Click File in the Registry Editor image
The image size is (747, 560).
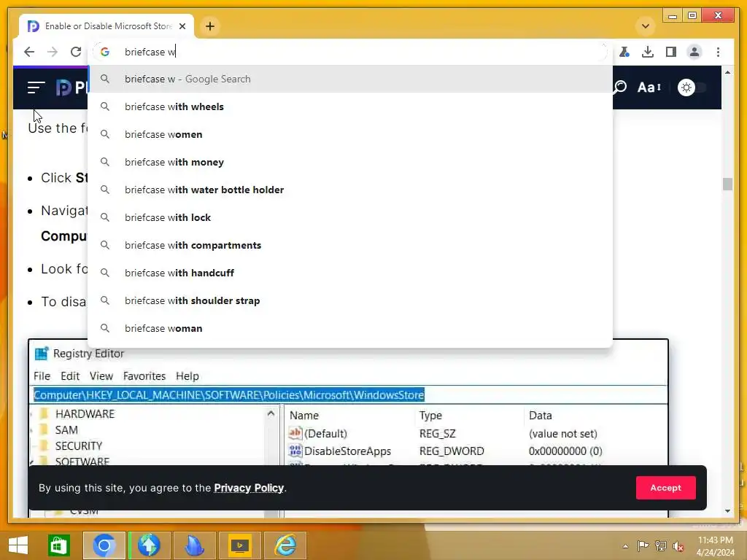tap(42, 376)
